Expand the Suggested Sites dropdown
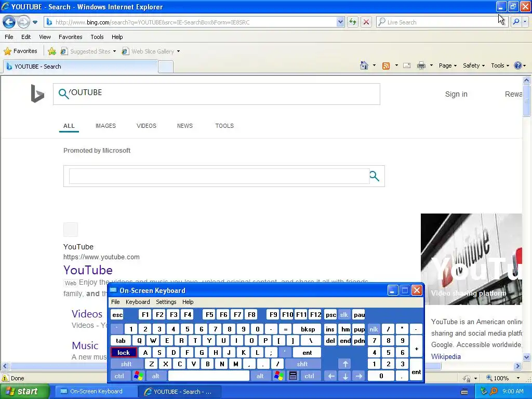532x399 pixels. pos(114,51)
